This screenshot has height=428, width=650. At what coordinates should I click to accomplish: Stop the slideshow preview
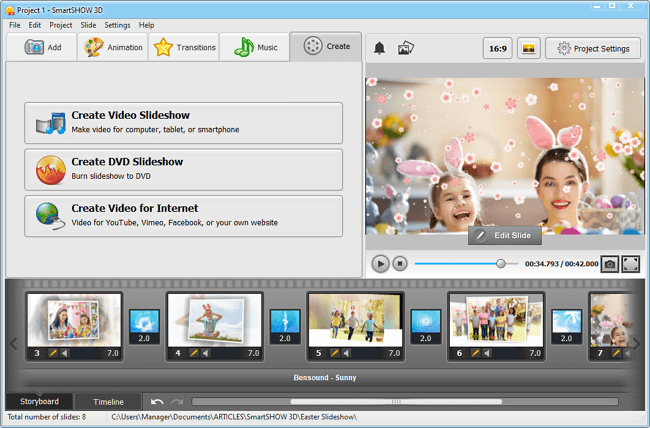tap(400, 264)
